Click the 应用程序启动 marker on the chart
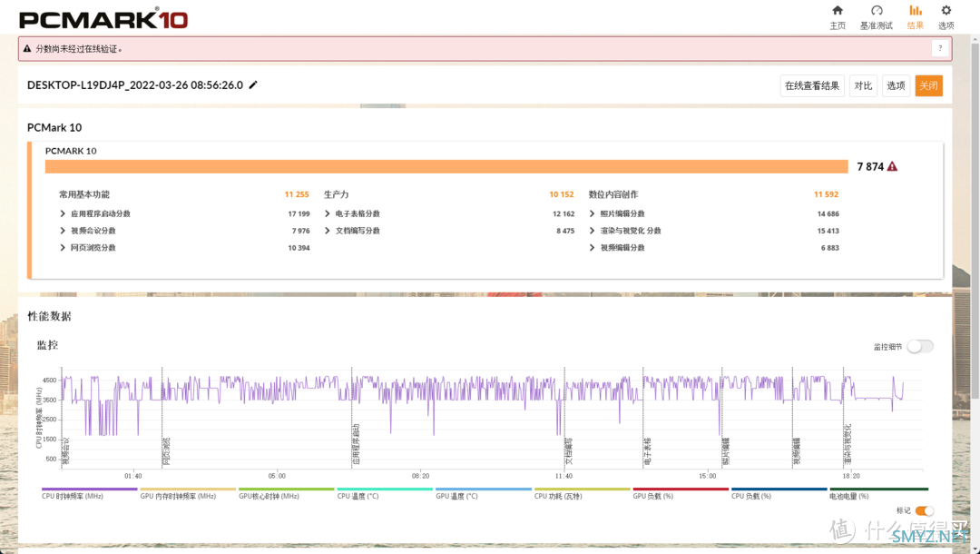 [x=357, y=444]
